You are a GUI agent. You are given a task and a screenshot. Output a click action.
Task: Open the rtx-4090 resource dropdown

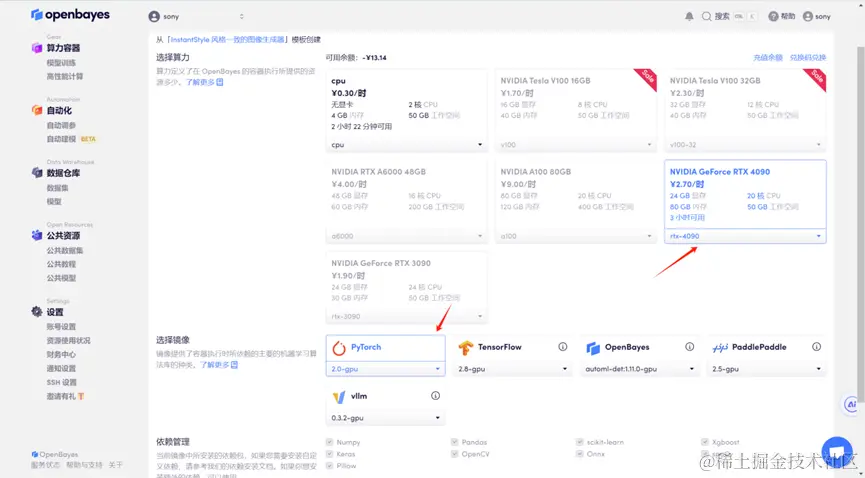point(745,236)
